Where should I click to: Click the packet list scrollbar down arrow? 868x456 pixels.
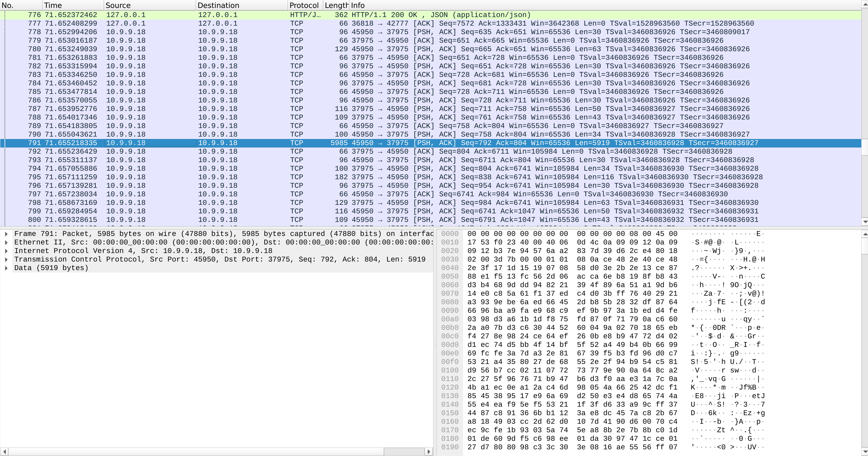[x=865, y=222]
